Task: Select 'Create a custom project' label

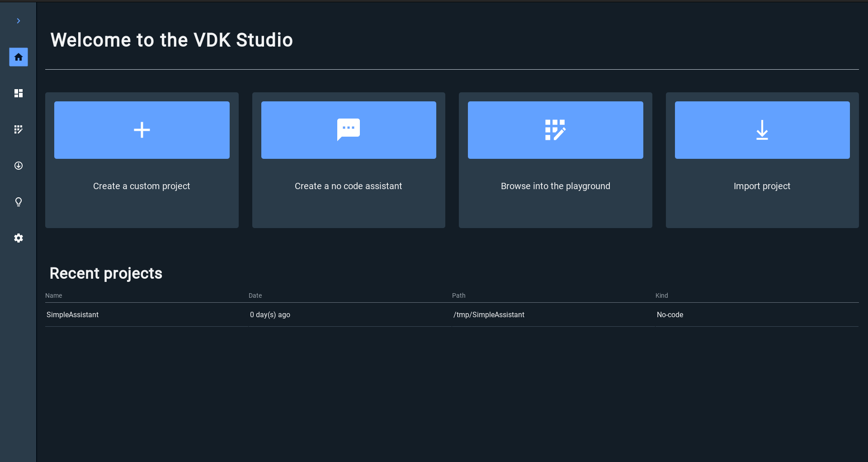Action: pos(142,186)
